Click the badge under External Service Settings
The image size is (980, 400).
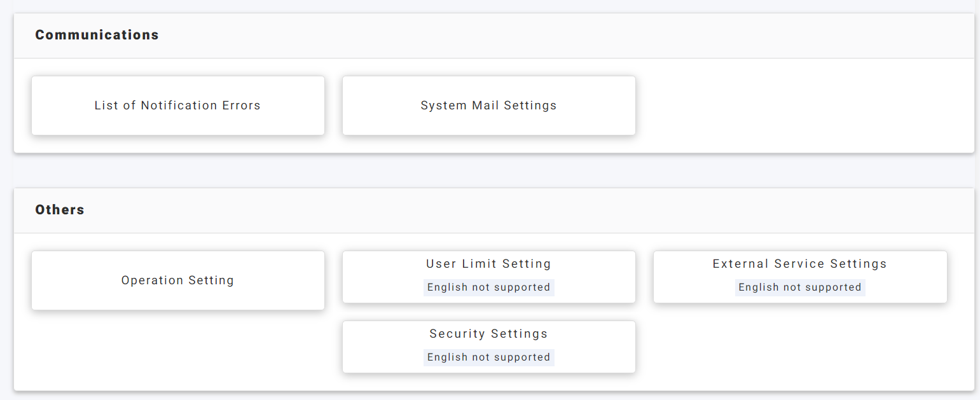(799, 287)
